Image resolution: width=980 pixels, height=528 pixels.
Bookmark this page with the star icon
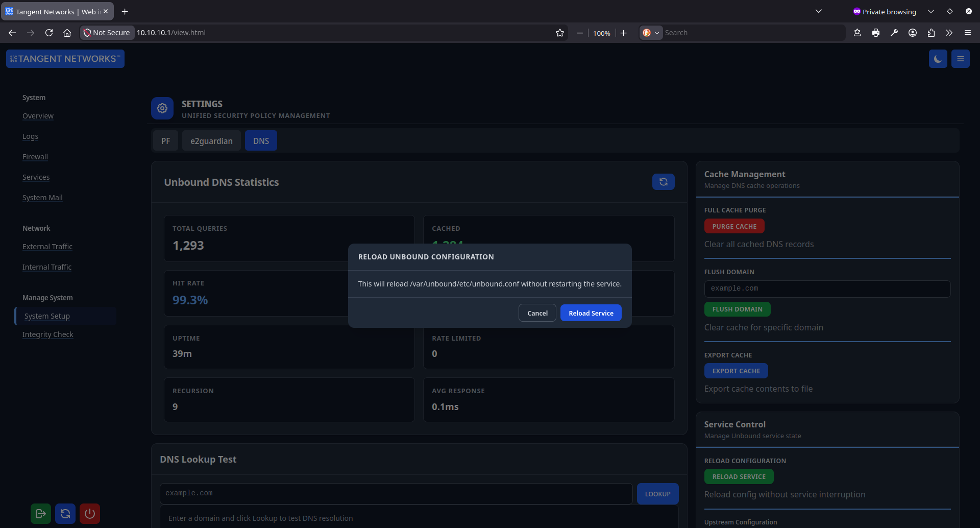[x=560, y=32]
